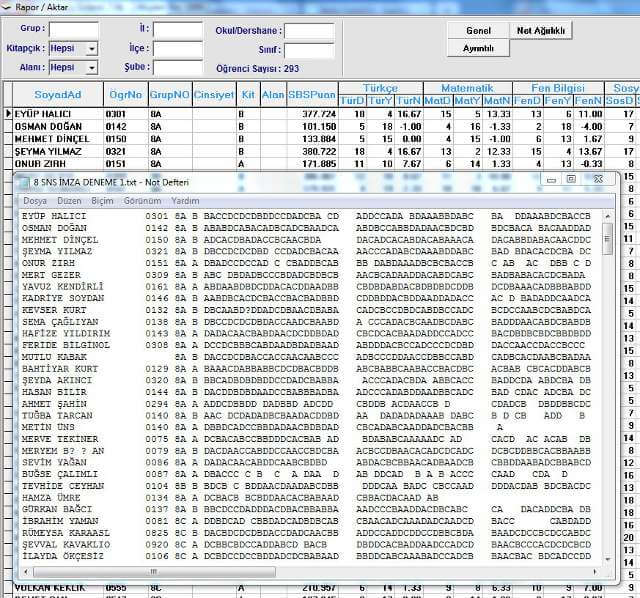640x598 pixels.
Task: Click the Fen Bilgisi group header
Action: point(558,88)
